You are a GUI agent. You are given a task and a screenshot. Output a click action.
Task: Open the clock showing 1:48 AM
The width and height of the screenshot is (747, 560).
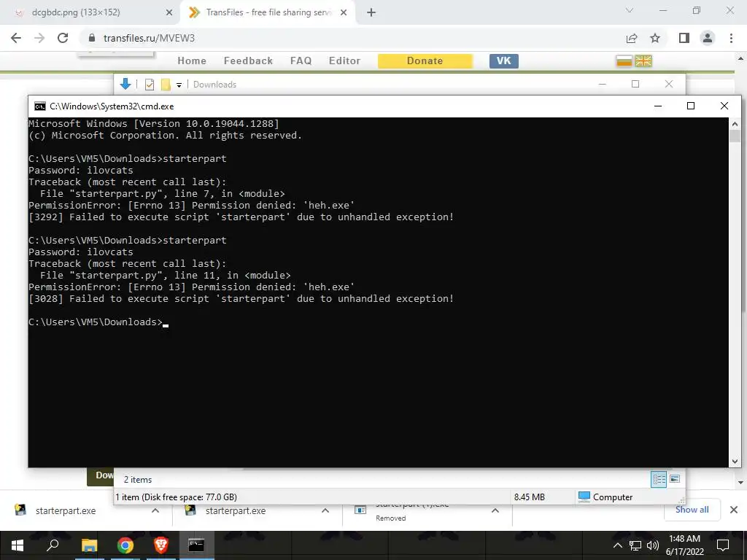point(684,545)
